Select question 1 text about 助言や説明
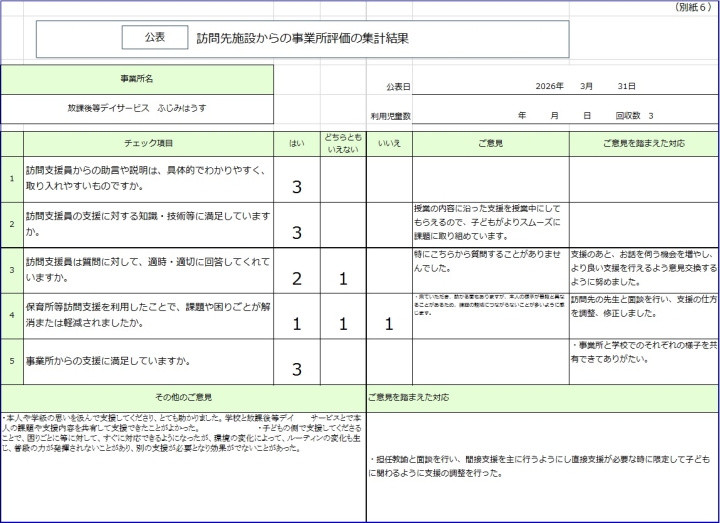Viewport: 720px width, 523px height. point(147,179)
